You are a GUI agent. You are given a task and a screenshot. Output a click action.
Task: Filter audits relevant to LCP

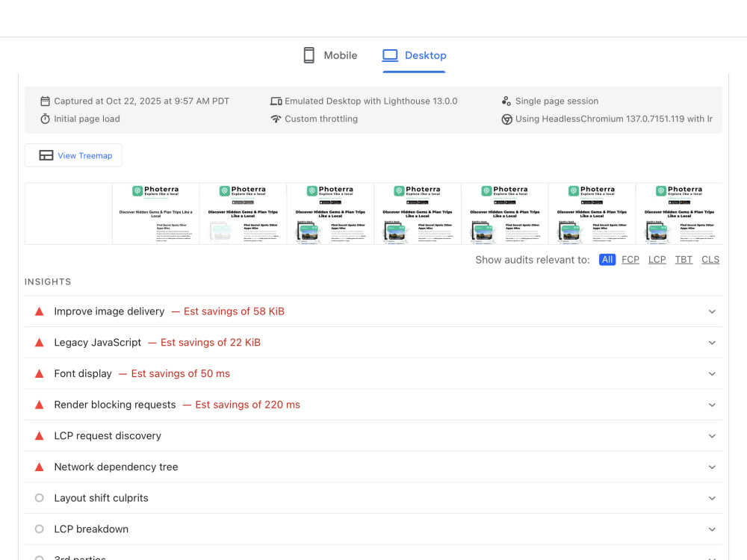click(657, 260)
